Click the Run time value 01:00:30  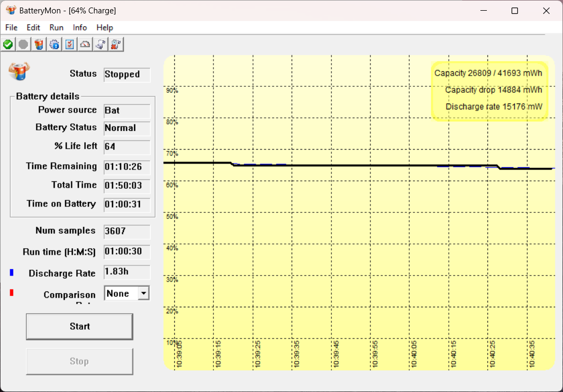coord(127,252)
